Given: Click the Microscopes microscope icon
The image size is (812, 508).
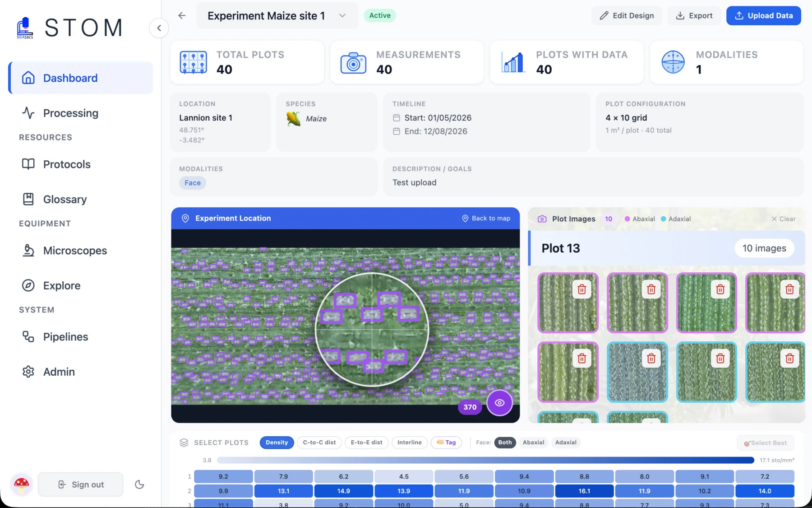Looking at the screenshot, I should coord(28,251).
